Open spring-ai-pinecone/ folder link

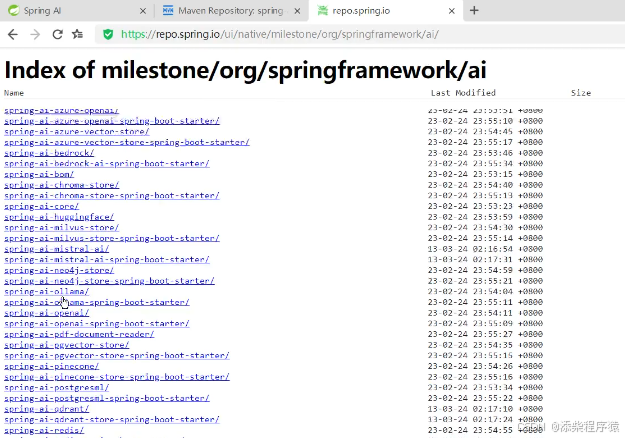[51, 366]
